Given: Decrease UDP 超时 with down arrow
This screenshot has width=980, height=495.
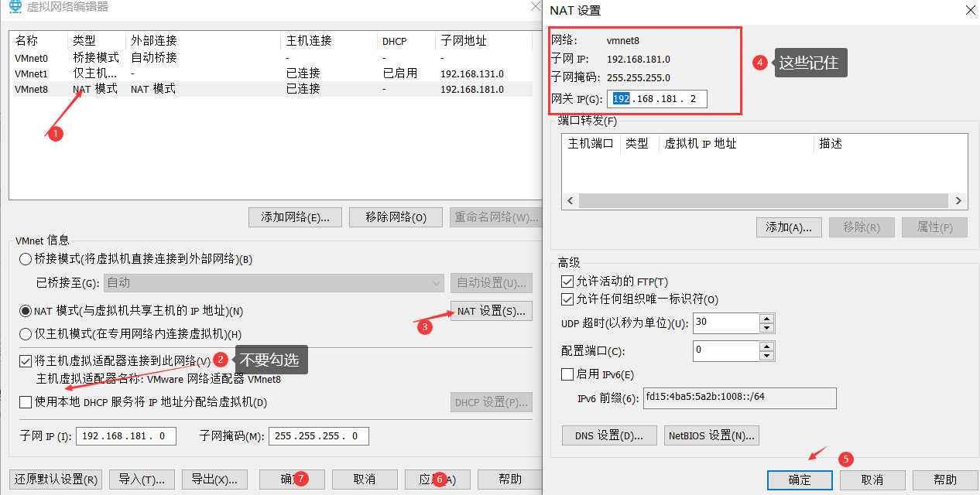Looking at the screenshot, I should 766,328.
